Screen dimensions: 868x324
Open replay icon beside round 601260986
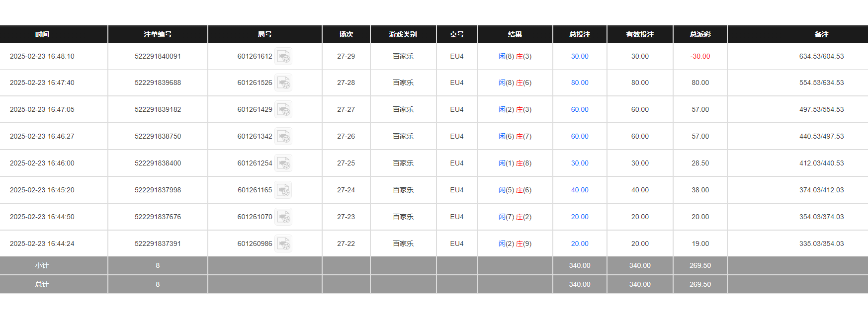283,244
